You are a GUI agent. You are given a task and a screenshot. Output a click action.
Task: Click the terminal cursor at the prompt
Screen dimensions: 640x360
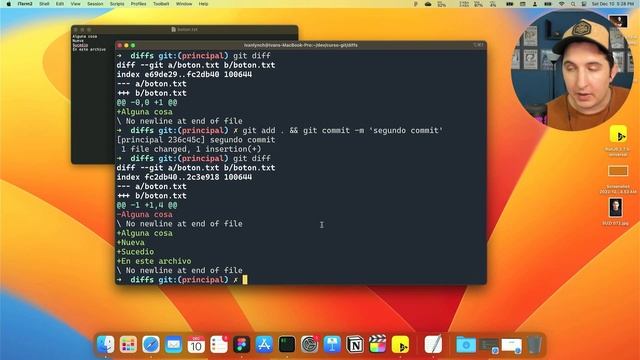[245, 280]
